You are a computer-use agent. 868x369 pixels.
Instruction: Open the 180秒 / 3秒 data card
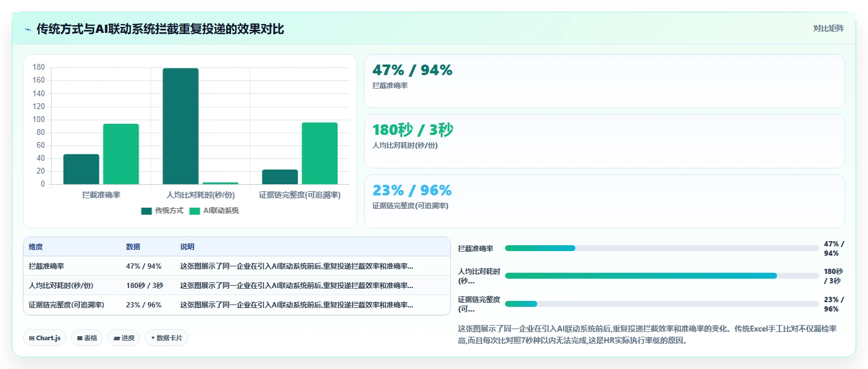[x=605, y=141]
